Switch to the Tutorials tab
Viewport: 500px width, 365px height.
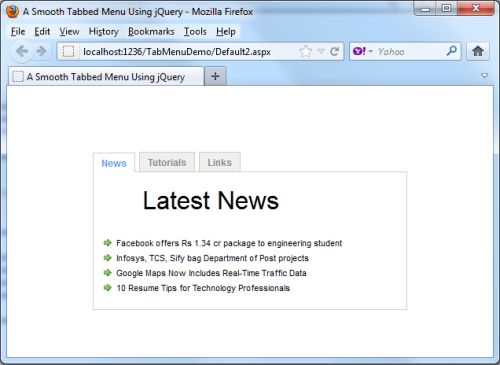(x=167, y=162)
